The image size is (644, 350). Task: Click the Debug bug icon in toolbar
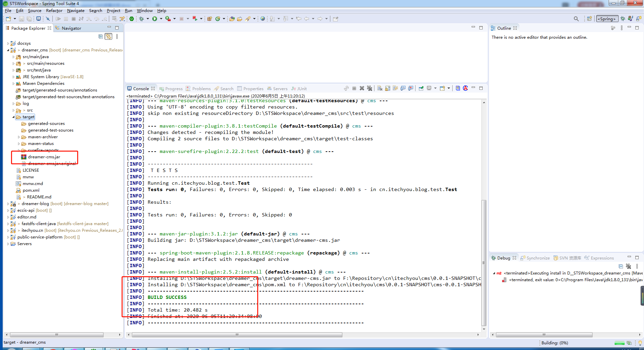click(x=142, y=19)
